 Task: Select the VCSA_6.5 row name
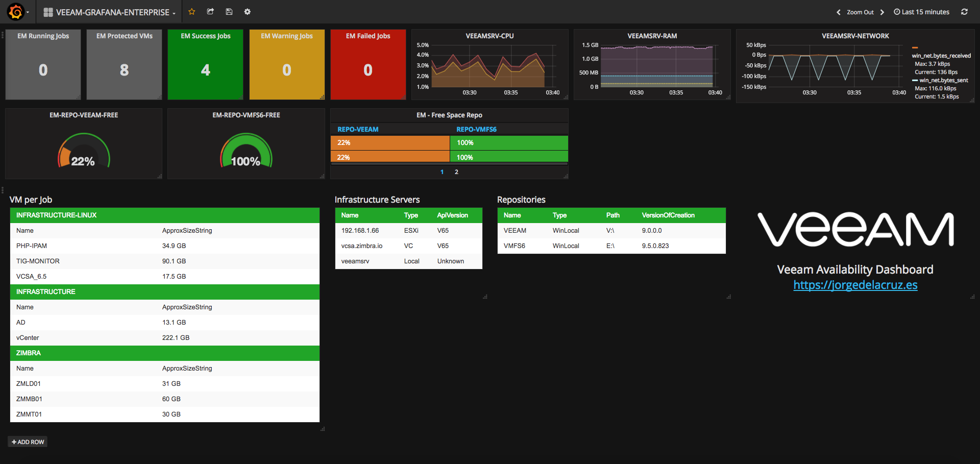[x=31, y=276]
